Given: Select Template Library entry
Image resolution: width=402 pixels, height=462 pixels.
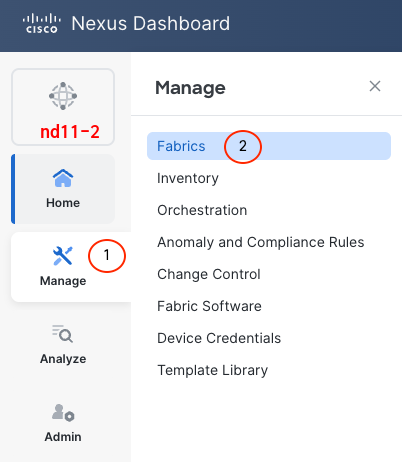Looking at the screenshot, I should pyautogui.click(x=212, y=370).
